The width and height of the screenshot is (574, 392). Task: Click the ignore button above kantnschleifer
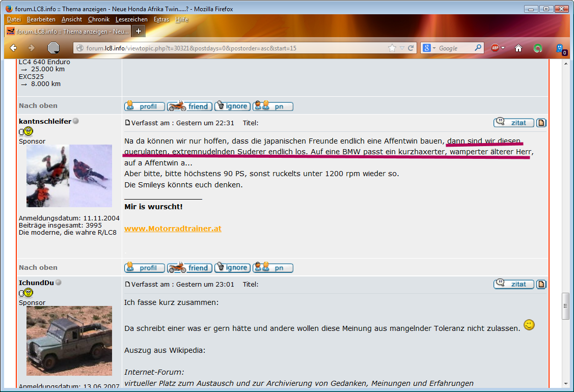click(232, 106)
